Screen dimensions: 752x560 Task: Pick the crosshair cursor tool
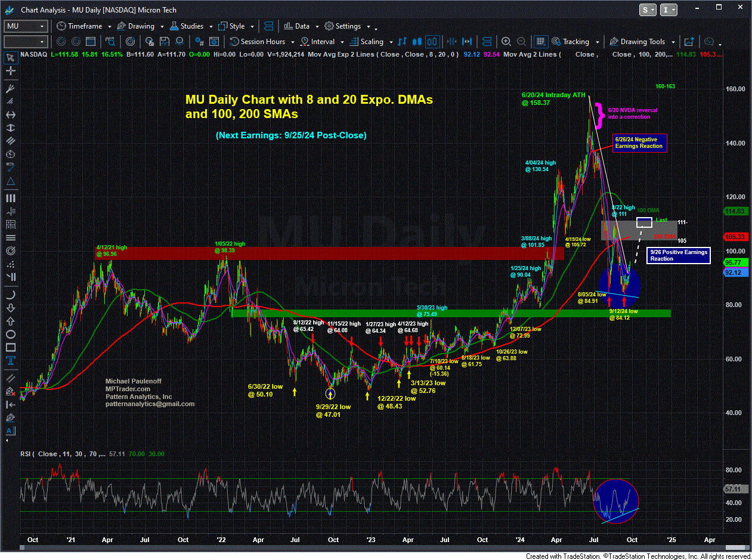pos(10,72)
